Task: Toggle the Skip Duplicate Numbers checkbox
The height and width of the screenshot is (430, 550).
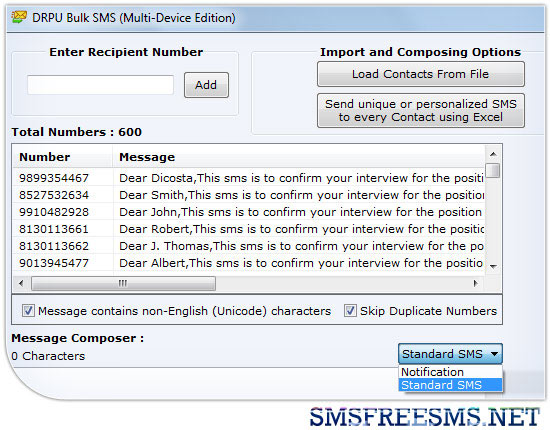Action: [350, 311]
